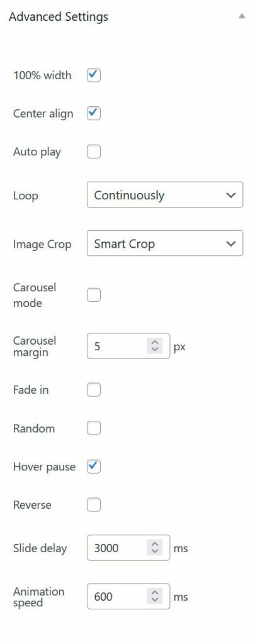
Task: Collapse the Advanced Settings panel arrow
Action: tap(241, 17)
